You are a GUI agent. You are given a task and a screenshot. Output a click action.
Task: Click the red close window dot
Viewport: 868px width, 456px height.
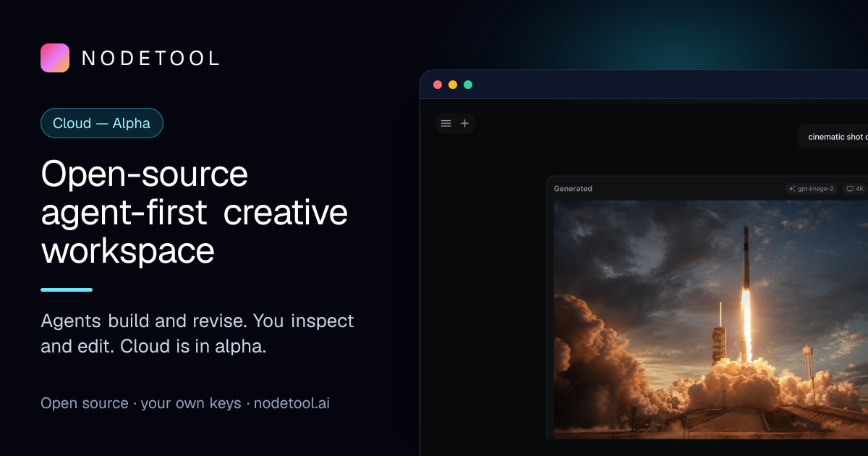pos(438,85)
